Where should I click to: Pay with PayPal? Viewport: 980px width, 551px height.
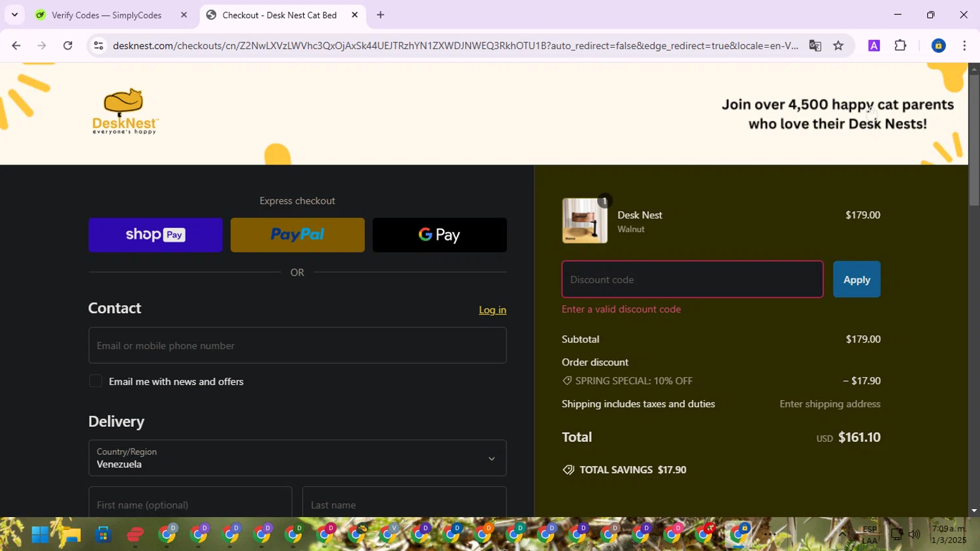[297, 235]
